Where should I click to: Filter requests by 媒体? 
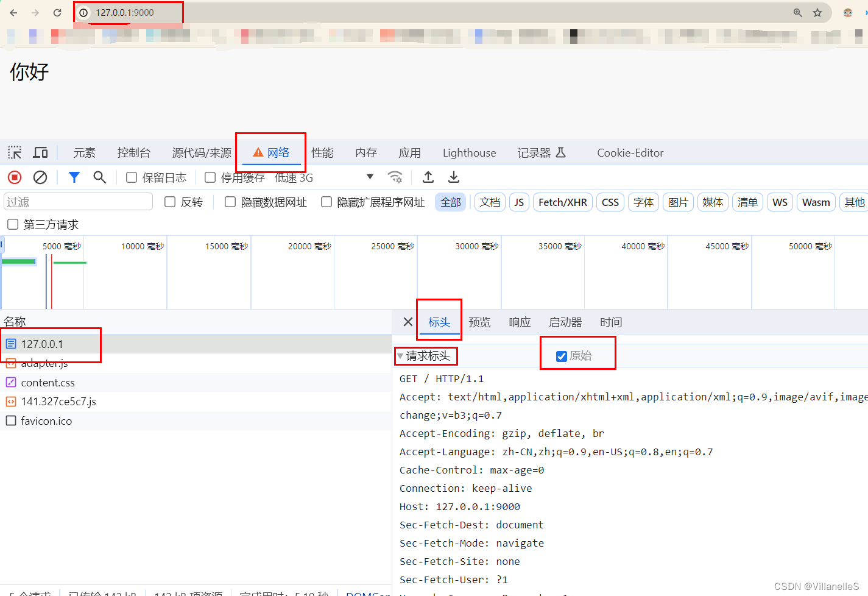713,202
